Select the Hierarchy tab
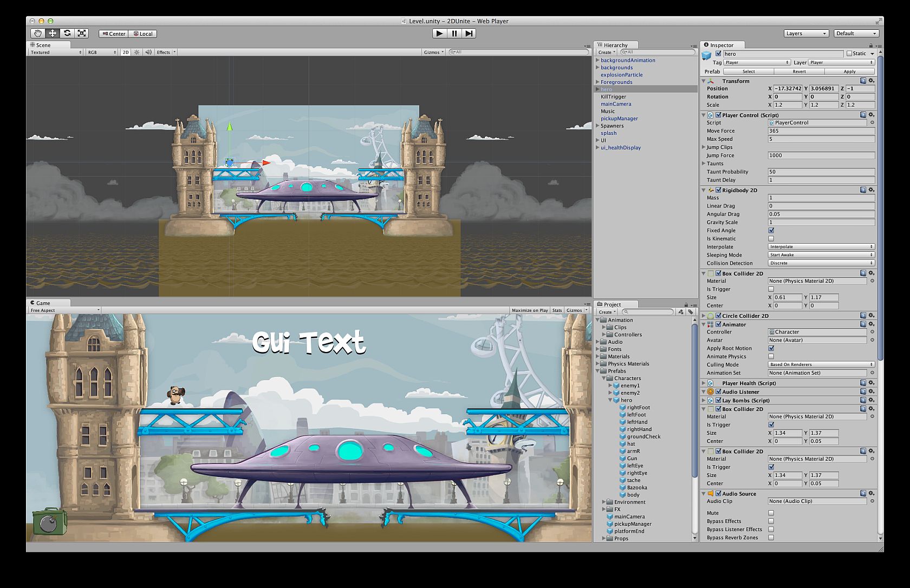The width and height of the screenshot is (910, 588). click(x=616, y=45)
